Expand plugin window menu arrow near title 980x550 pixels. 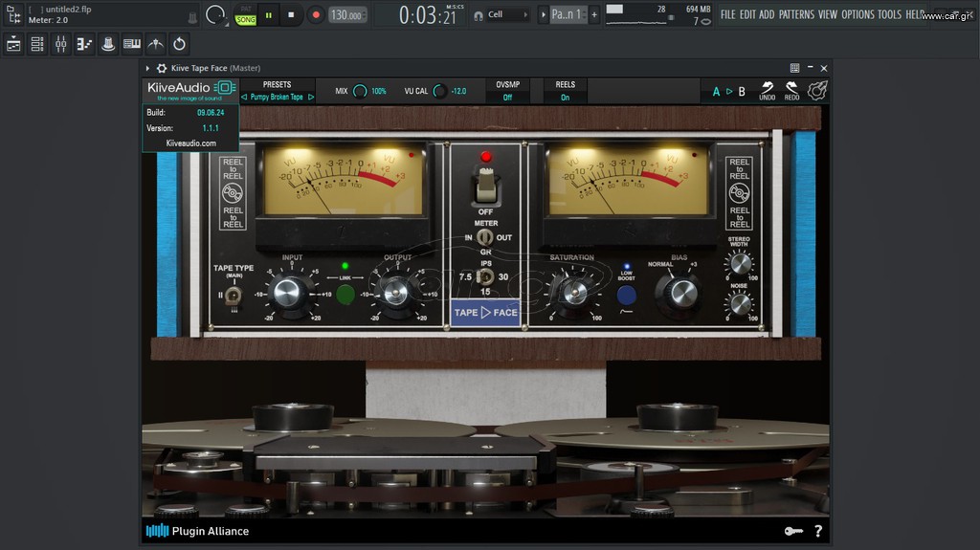point(147,68)
